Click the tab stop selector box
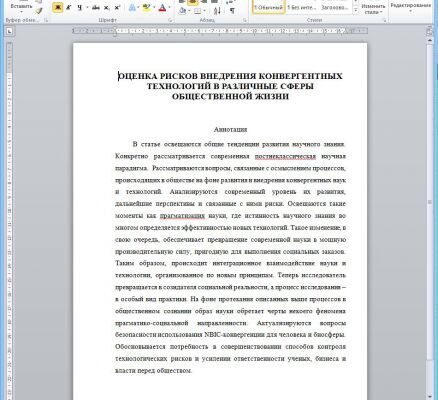438x400 pixels. click(x=9, y=31)
